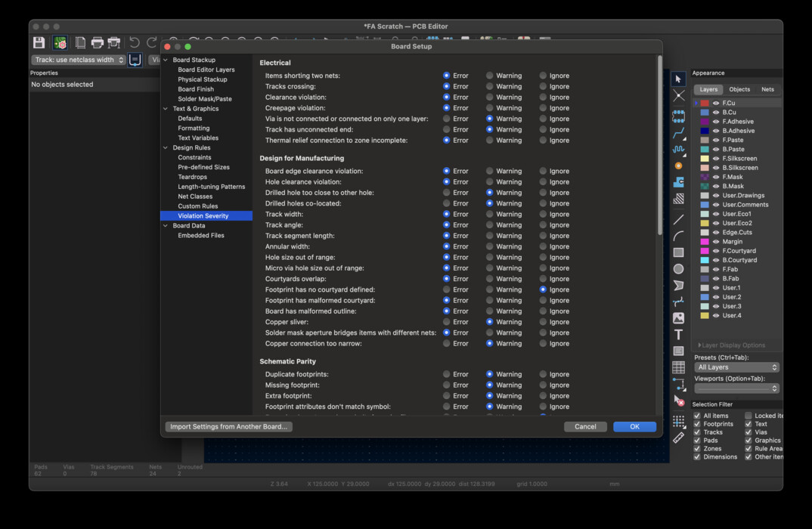Image resolution: width=812 pixels, height=529 pixels.
Task: Select the Measure ruler tool
Action: click(x=678, y=438)
